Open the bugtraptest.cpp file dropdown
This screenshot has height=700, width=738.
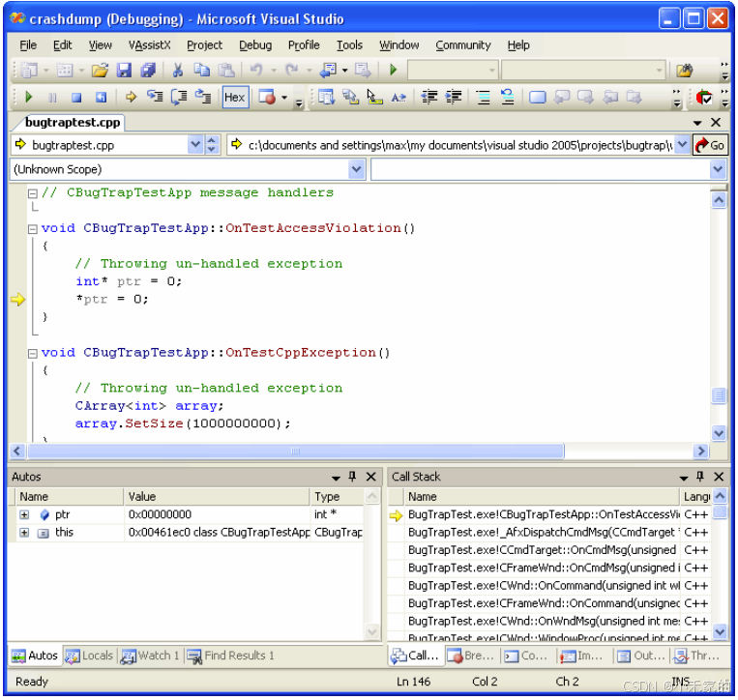194,145
